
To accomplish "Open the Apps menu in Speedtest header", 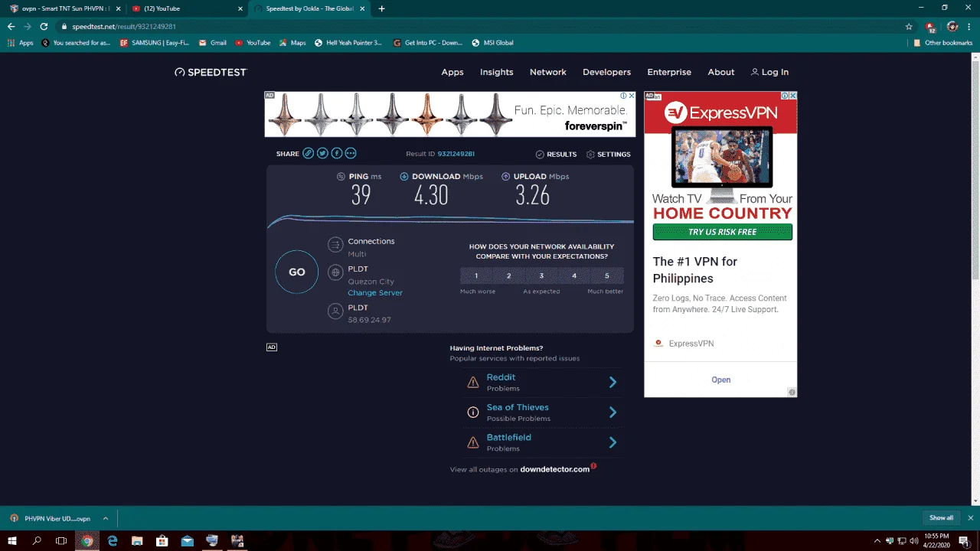I will pos(452,72).
